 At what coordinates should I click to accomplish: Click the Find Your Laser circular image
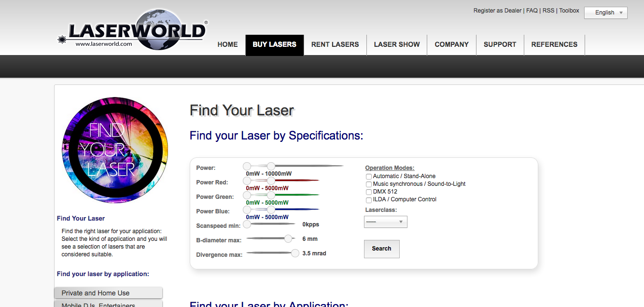point(115,150)
